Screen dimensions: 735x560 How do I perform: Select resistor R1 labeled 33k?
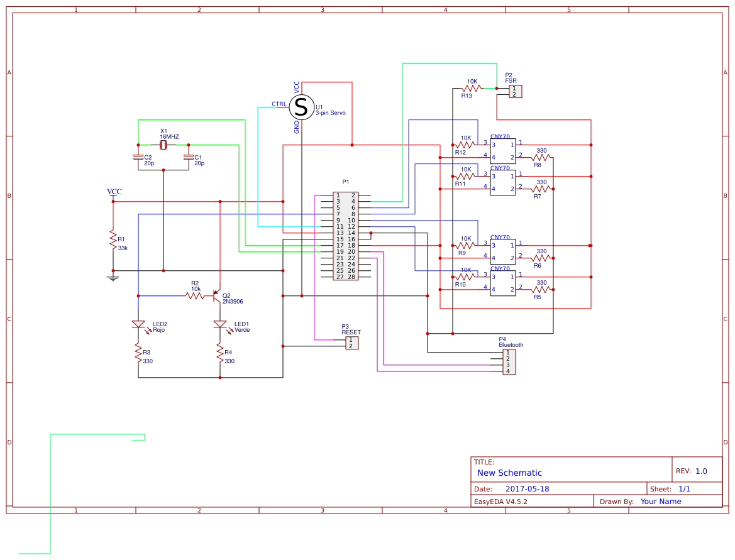[113, 240]
